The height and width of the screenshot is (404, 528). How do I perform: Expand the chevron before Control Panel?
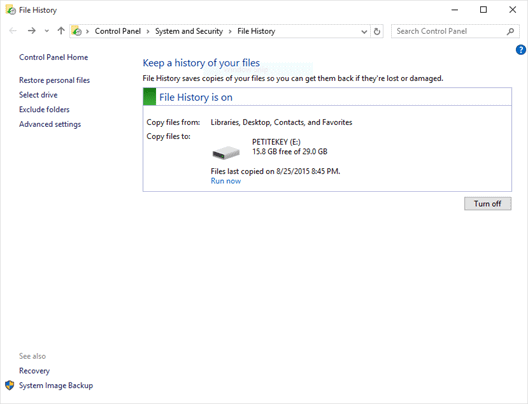[x=88, y=32]
